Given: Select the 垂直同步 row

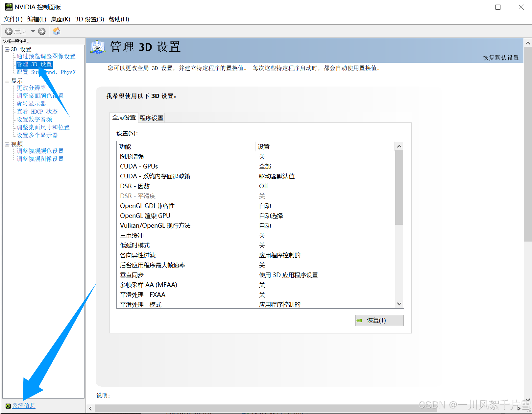Looking at the screenshot, I should (256, 275).
